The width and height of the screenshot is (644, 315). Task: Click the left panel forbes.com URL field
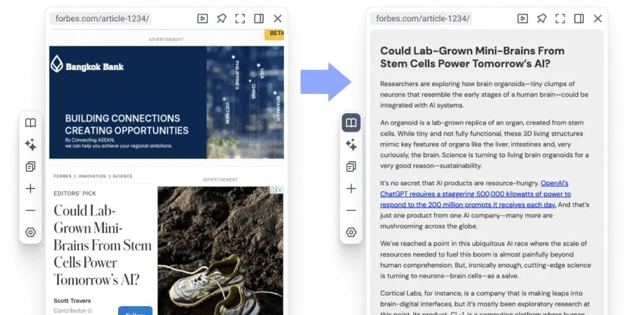(x=101, y=19)
